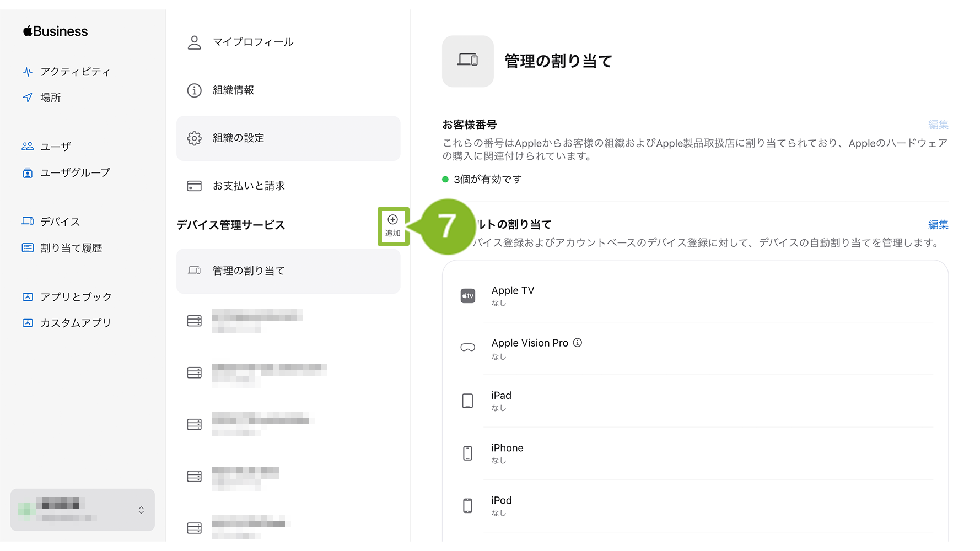Click the iPad tablet icon

coord(468,401)
